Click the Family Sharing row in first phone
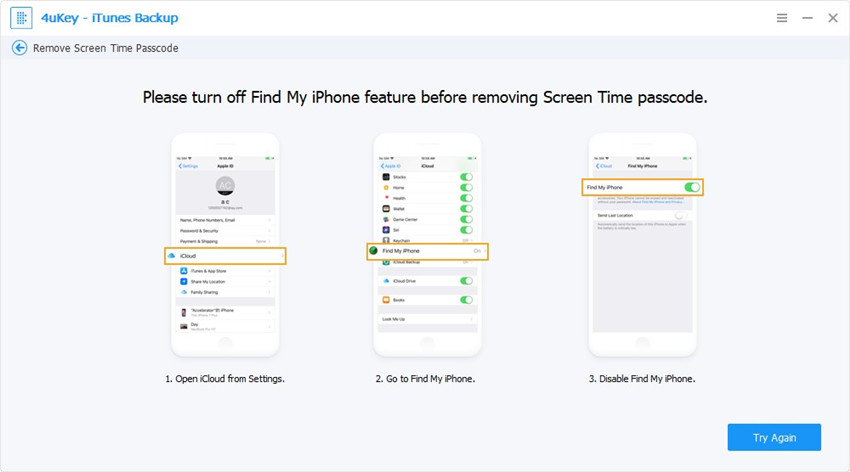Image resolution: width=850 pixels, height=472 pixels. click(225, 292)
